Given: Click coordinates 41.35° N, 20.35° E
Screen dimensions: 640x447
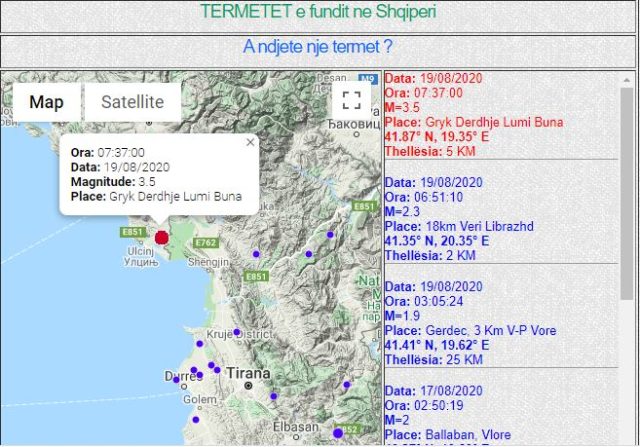Looking at the screenshot, I should (x=437, y=241).
